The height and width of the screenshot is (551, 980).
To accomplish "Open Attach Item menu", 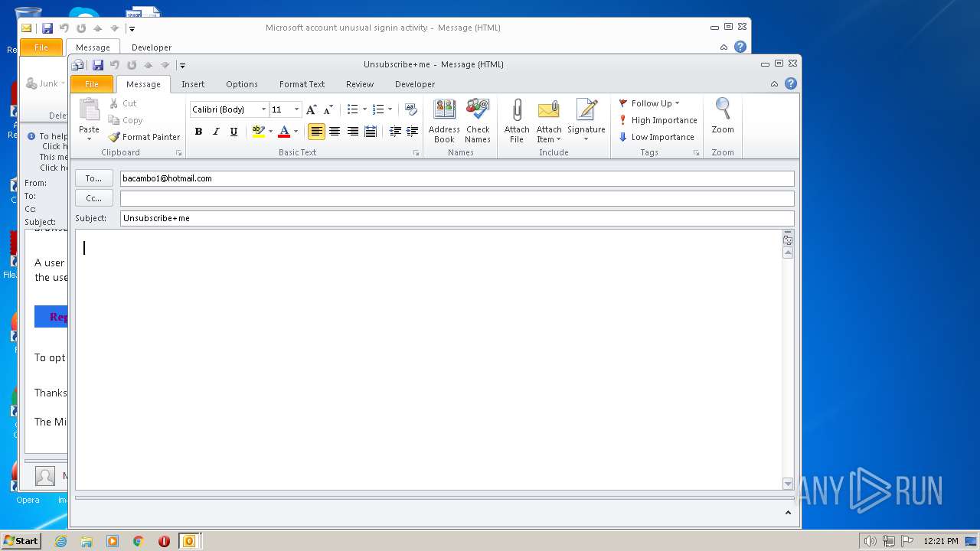I will click(x=549, y=121).
